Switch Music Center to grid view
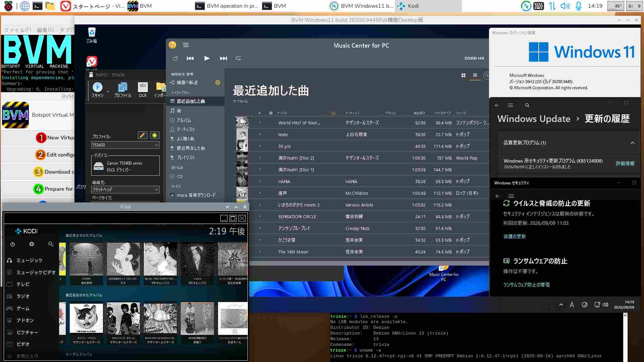The height and width of the screenshot is (362, 644). pyautogui.click(x=463, y=75)
